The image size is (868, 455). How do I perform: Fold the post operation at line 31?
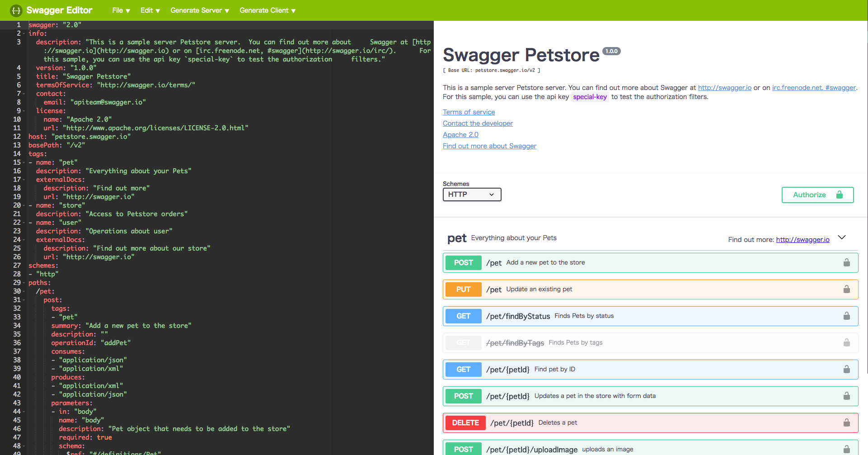tap(23, 300)
